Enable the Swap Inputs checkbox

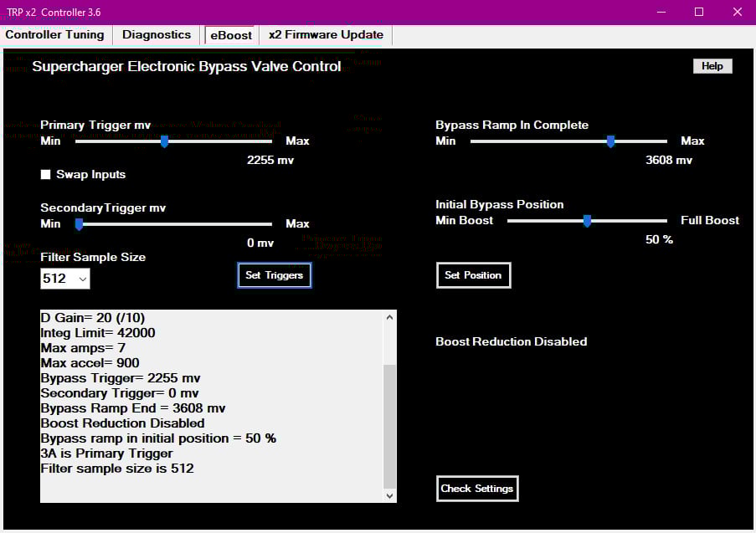pyautogui.click(x=45, y=174)
